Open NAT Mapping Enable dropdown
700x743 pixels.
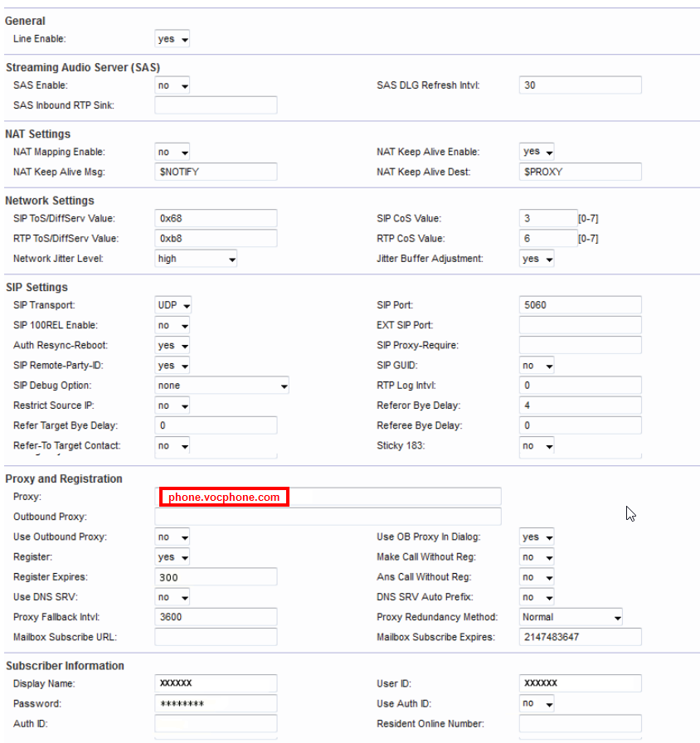point(173,153)
